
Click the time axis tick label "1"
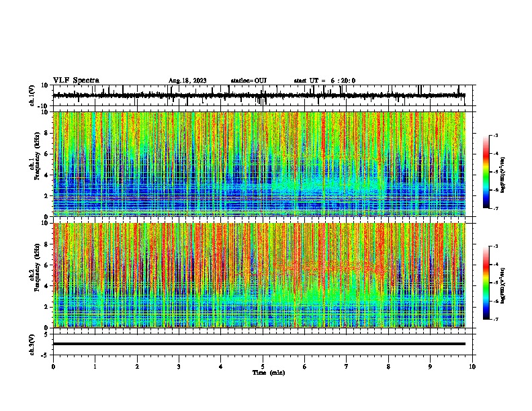point(95,367)
